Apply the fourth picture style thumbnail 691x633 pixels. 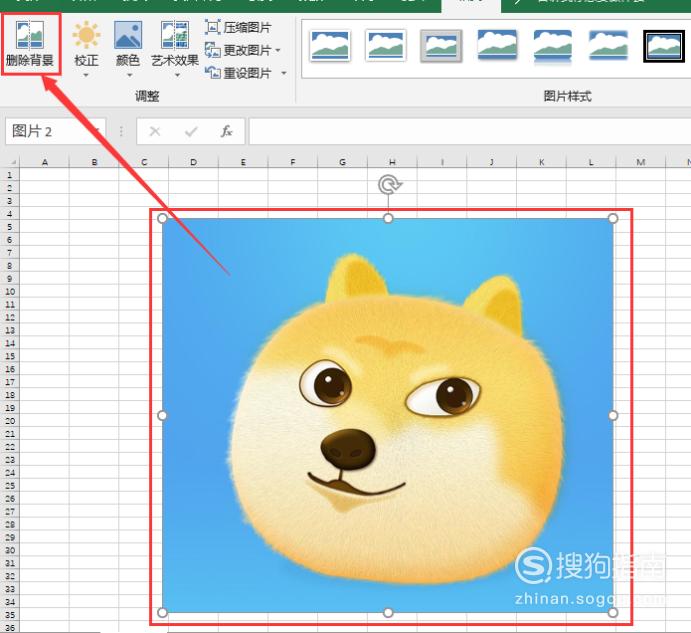[497, 45]
